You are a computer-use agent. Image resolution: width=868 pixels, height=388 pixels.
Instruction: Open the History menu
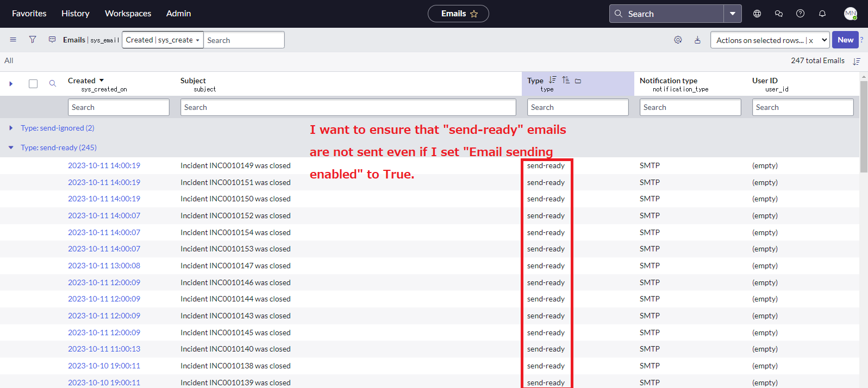76,14
